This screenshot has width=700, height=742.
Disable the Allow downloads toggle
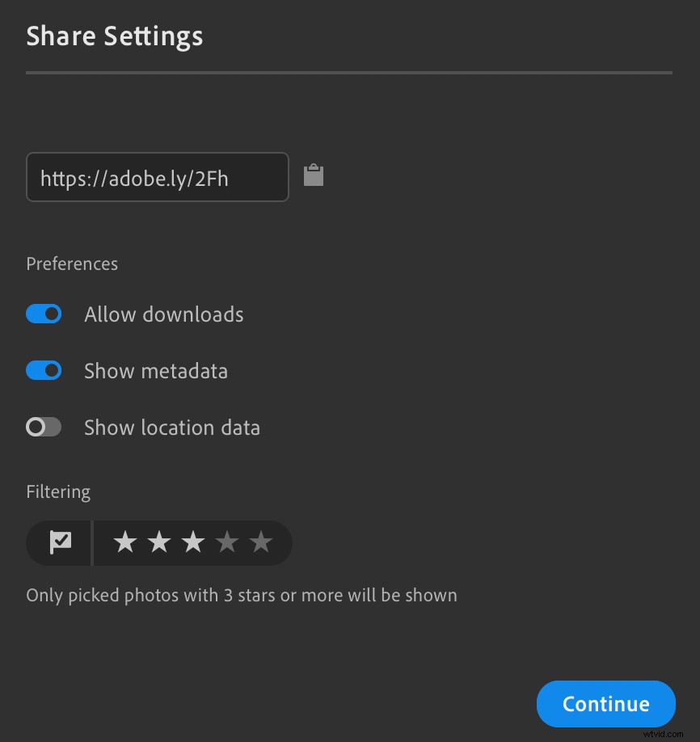(x=44, y=314)
